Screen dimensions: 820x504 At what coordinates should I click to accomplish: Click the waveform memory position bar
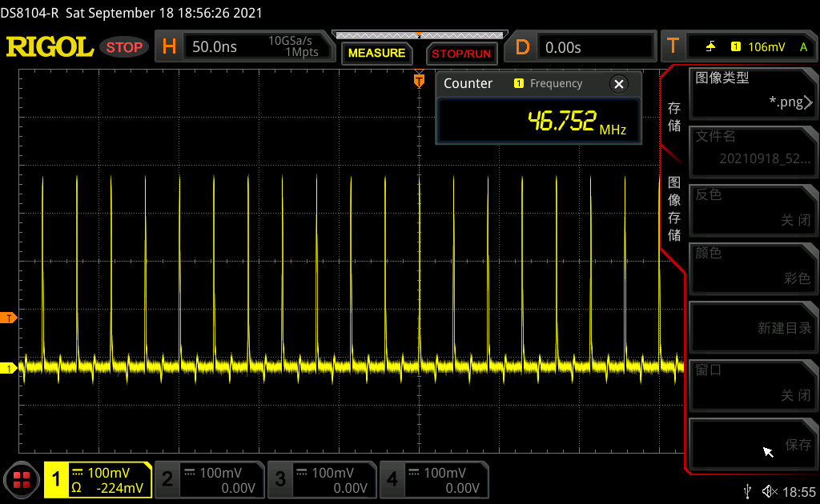(420, 35)
